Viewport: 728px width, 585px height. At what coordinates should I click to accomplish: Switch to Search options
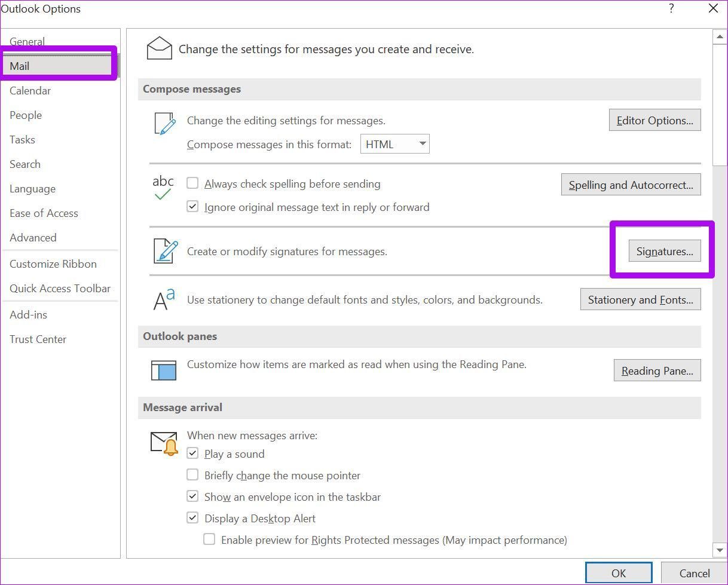point(60,164)
